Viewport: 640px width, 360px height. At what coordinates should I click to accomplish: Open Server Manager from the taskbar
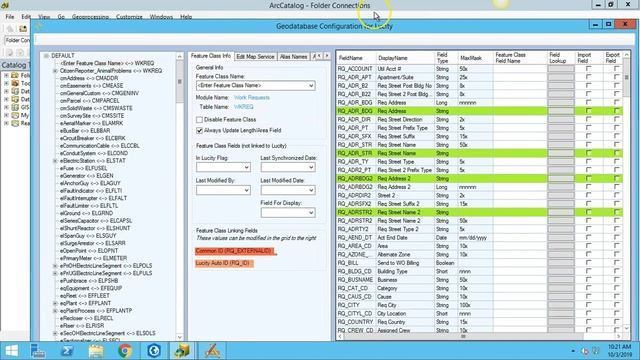pyautogui.click(x=38, y=351)
